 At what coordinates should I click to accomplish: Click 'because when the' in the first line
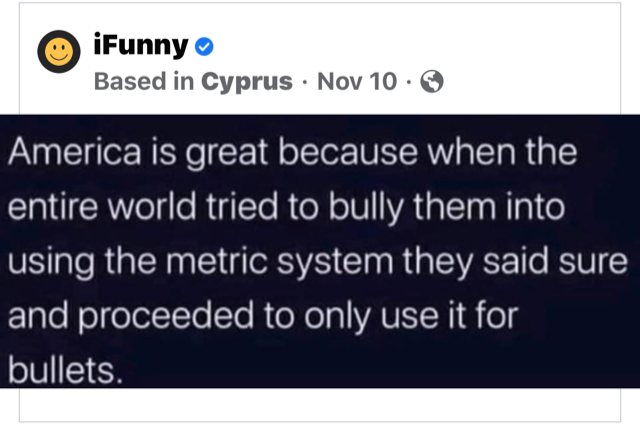(428, 152)
